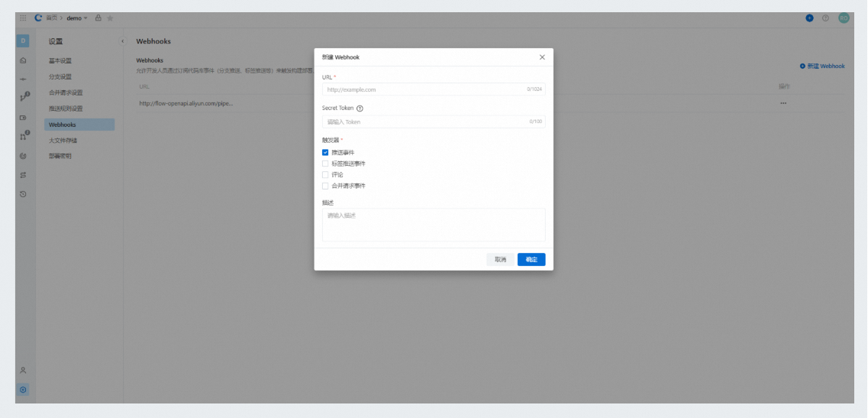Open 基本设置 settings page
This screenshot has width=868, height=418.
coord(60,61)
